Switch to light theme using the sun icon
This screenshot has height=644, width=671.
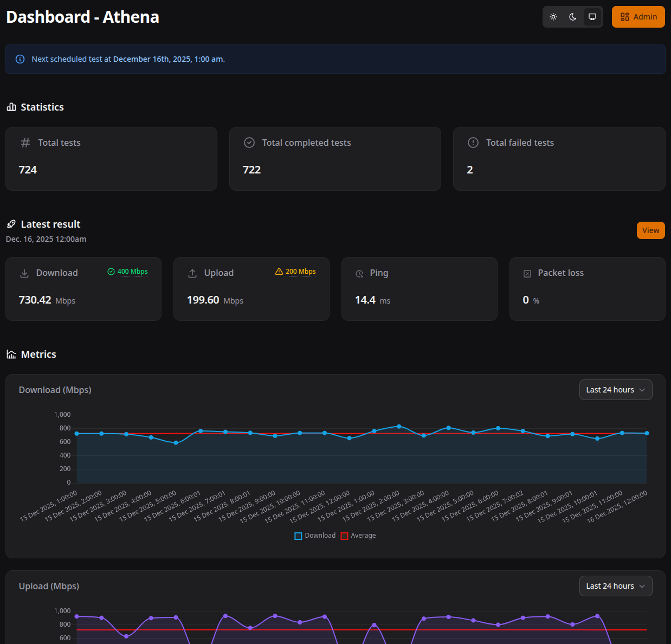click(553, 17)
